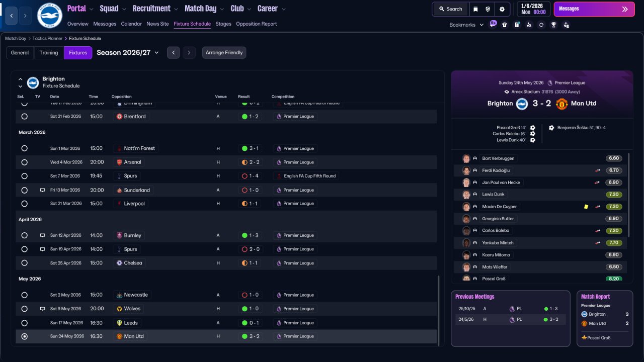Open the Calendar tab
The width and height of the screenshot is (644, 362).
[x=131, y=24]
